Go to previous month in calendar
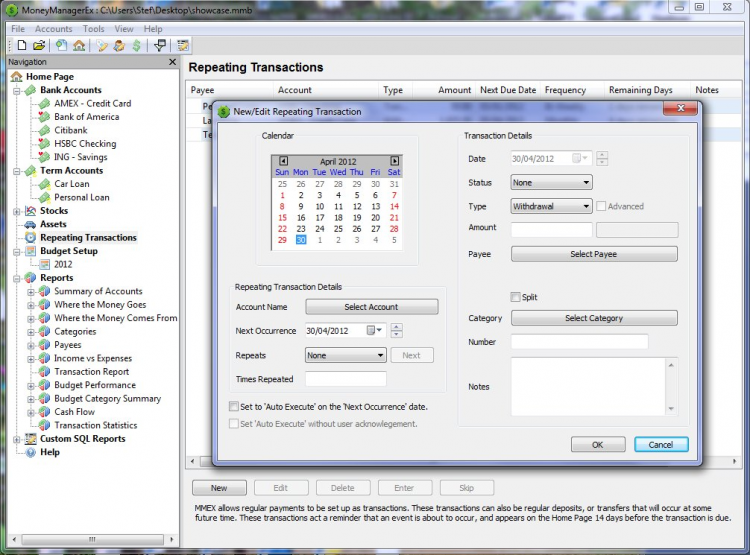 click(x=283, y=161)
